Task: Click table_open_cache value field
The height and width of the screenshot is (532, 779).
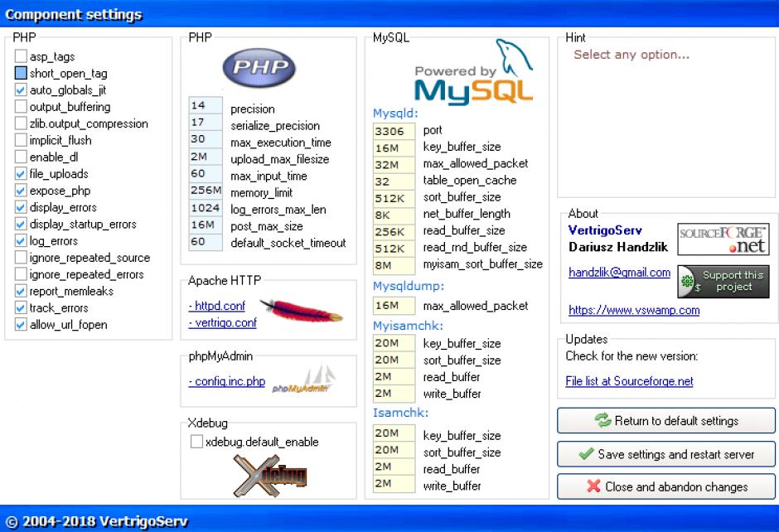Action: point(394,181)
